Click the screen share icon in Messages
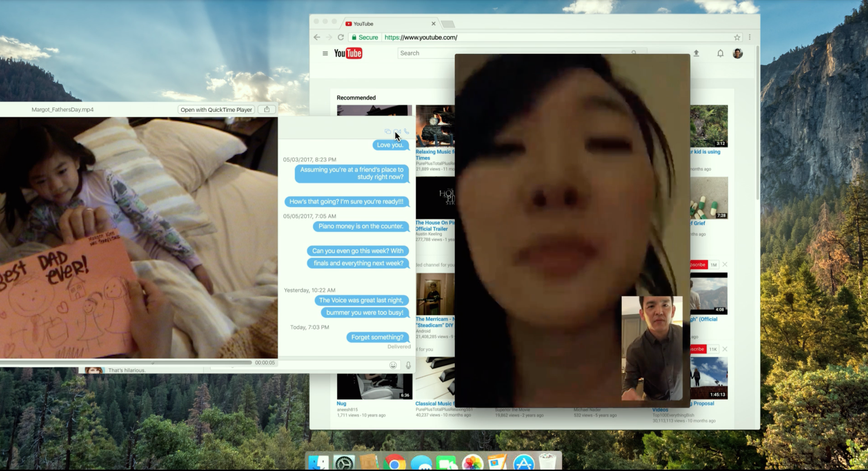 pos(387,132)
